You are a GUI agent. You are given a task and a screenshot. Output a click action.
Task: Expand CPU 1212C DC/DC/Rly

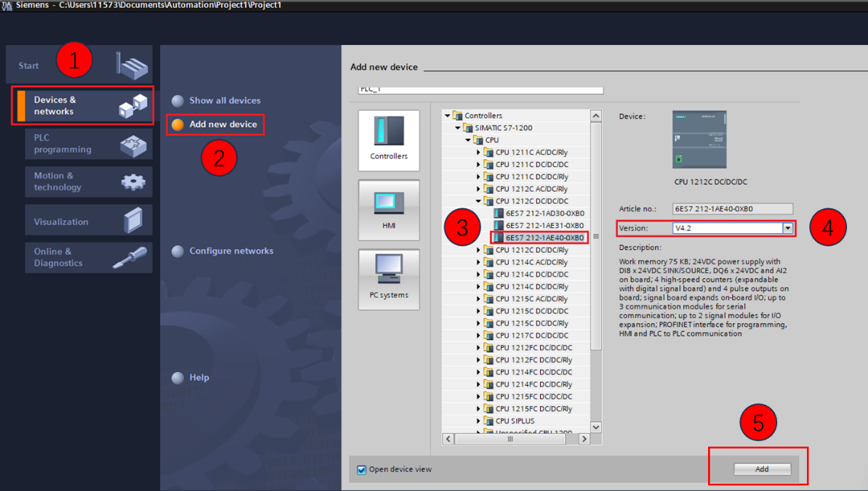[x=478, y=250]
